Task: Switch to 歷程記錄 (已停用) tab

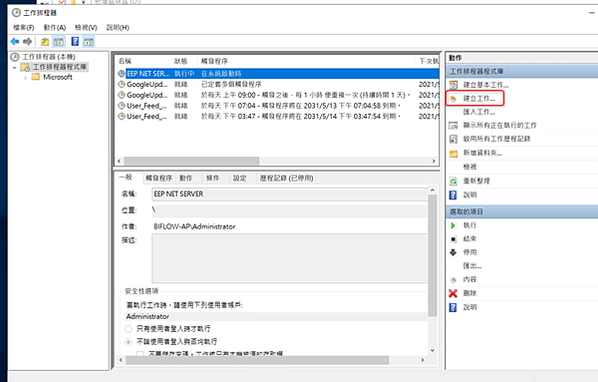Action: point(286,178)
